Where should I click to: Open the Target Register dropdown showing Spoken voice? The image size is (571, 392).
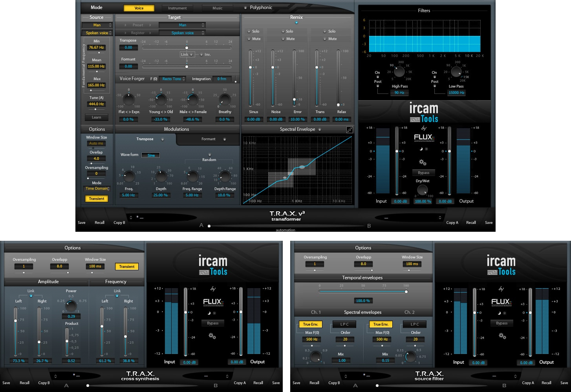pos(182,33)
